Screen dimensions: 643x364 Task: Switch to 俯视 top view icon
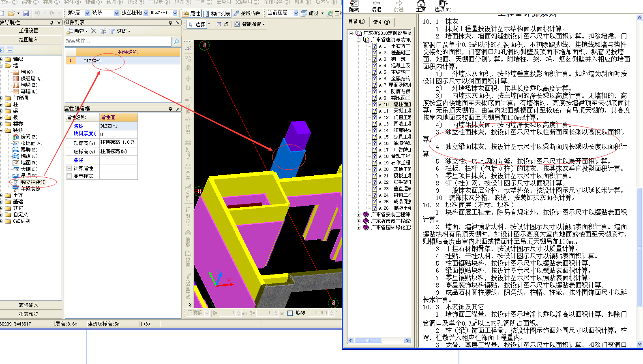(x=304, y=13)
